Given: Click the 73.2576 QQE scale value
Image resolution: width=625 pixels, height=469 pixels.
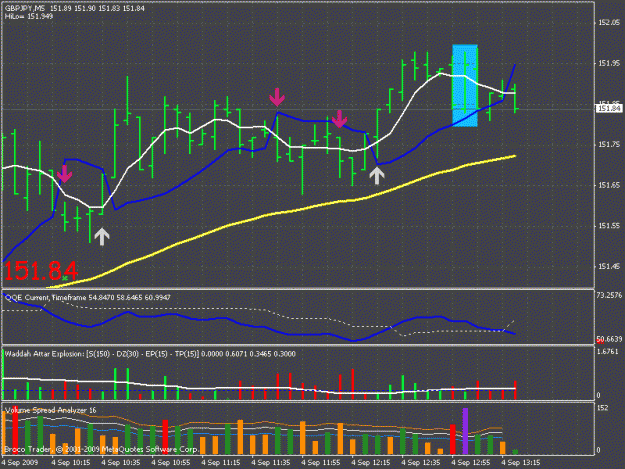Looking at the screenshot, I should click(609, 295).
